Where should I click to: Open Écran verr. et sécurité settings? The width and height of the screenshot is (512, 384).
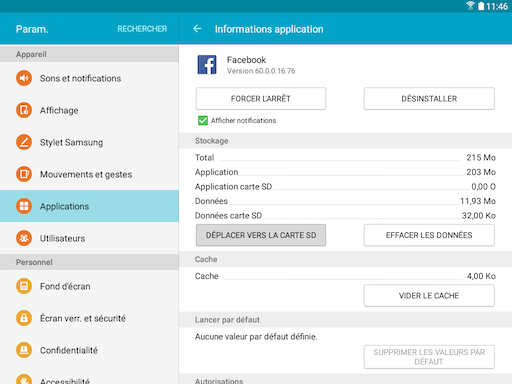(89, 318)
